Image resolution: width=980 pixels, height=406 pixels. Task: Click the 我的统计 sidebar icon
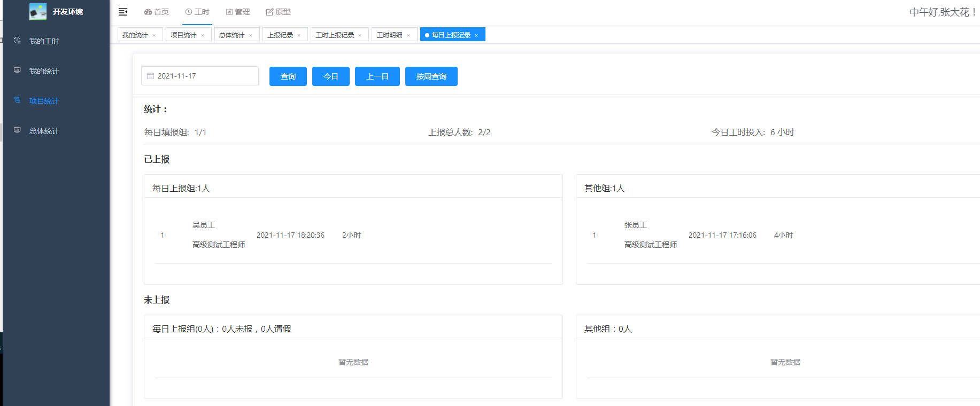point(17,71)
